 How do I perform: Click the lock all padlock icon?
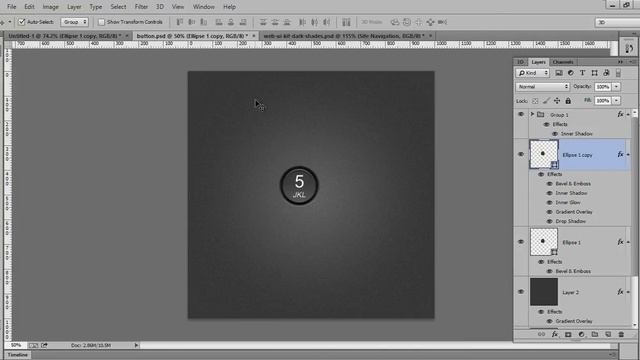(568, 101)
